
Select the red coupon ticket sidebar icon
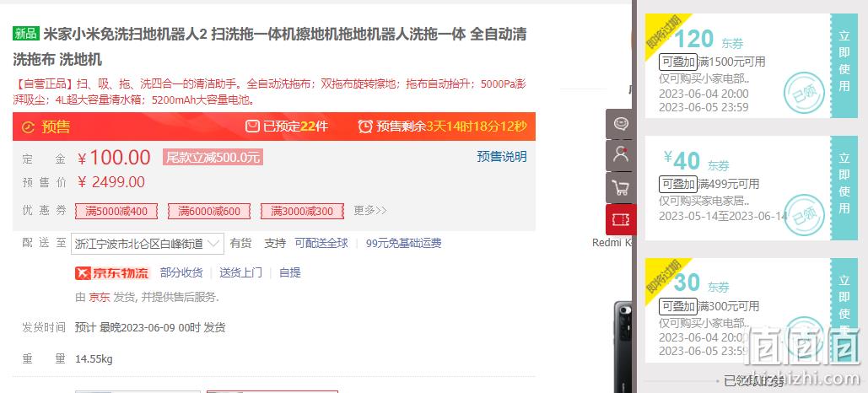(x=621, y=220)
